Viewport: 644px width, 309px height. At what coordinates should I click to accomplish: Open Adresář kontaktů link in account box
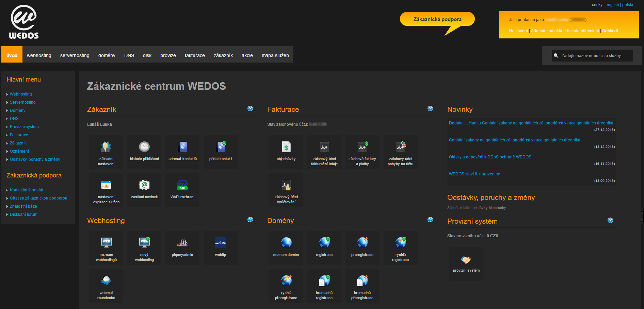[547, 31]
